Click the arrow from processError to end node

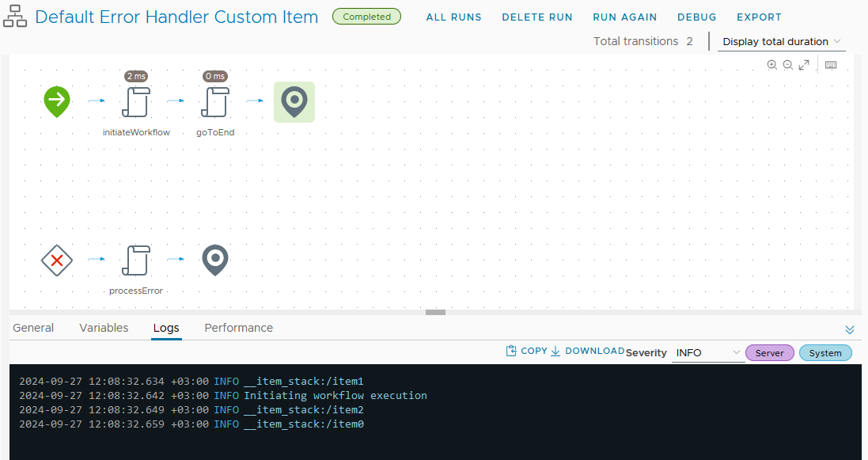[x=176, y=259]
